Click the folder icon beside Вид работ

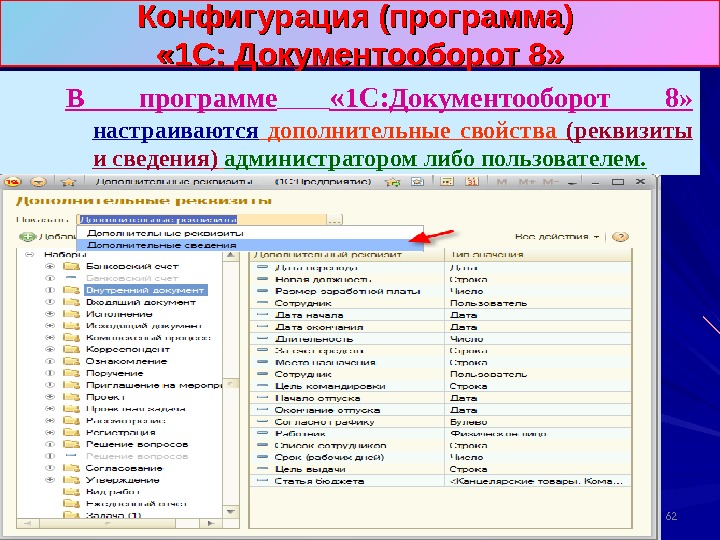point(71,492)
